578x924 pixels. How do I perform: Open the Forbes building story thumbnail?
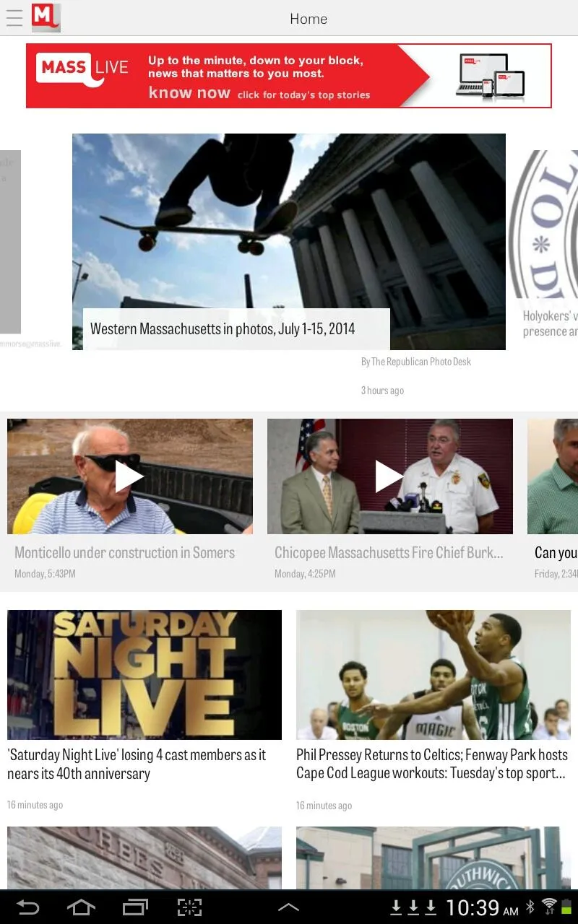tap(144, 858)
